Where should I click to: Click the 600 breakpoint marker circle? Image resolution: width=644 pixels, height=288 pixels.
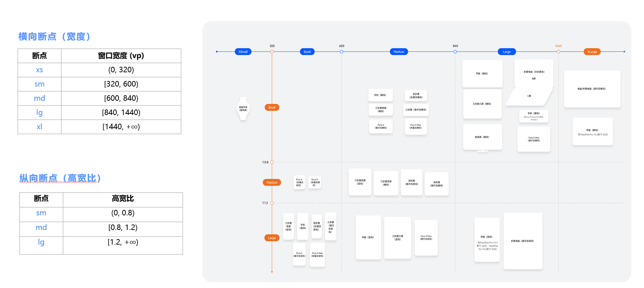[342, 52]
